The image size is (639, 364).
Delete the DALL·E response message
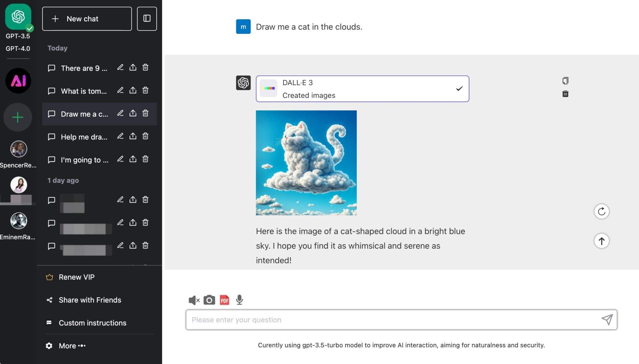click(565, 94)
